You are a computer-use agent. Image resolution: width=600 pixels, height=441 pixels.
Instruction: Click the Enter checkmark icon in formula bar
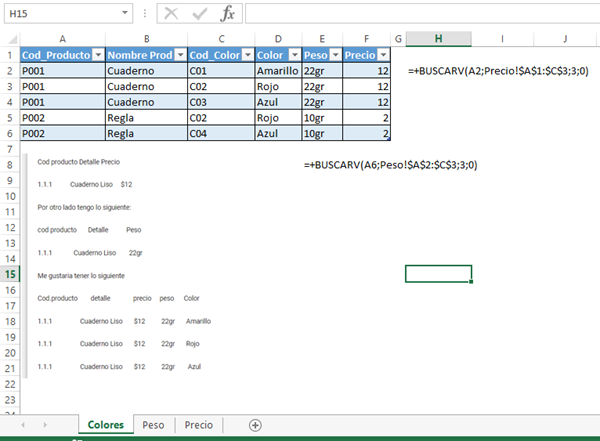(199, 14)
